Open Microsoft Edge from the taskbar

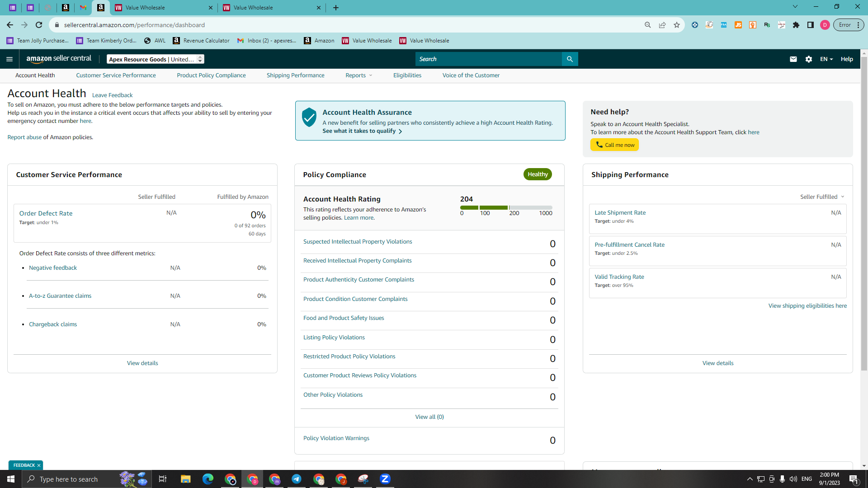click(208, 479)
